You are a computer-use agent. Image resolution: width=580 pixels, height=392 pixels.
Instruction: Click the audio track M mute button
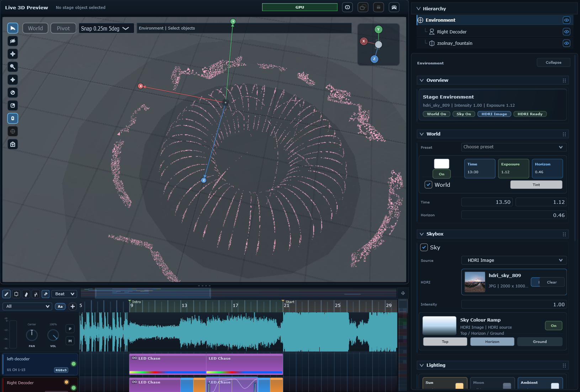tap(70, 341)
